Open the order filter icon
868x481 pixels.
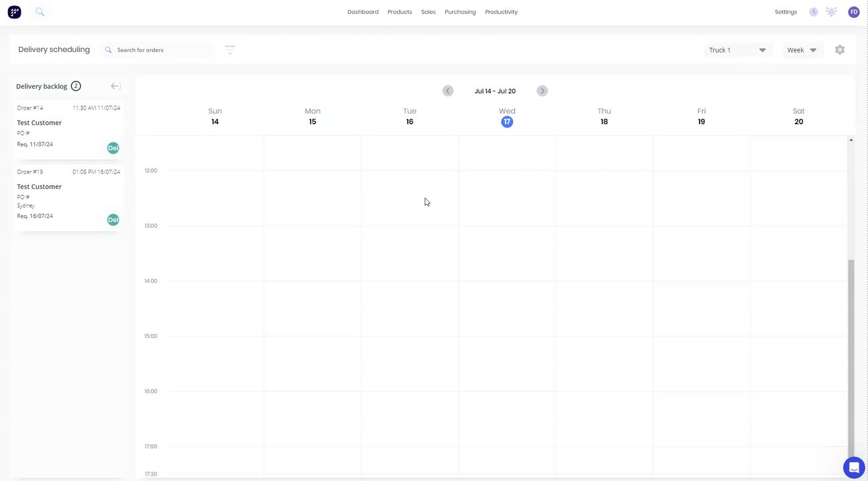[x=230, y=49]
